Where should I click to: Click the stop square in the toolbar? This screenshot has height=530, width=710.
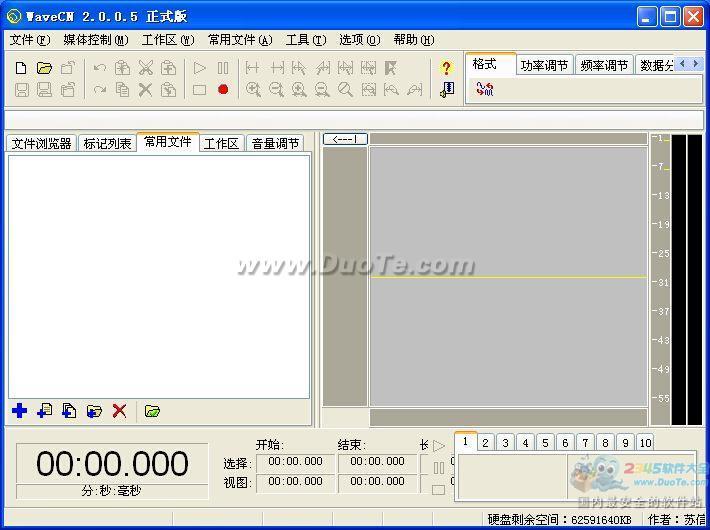(199, 90)
